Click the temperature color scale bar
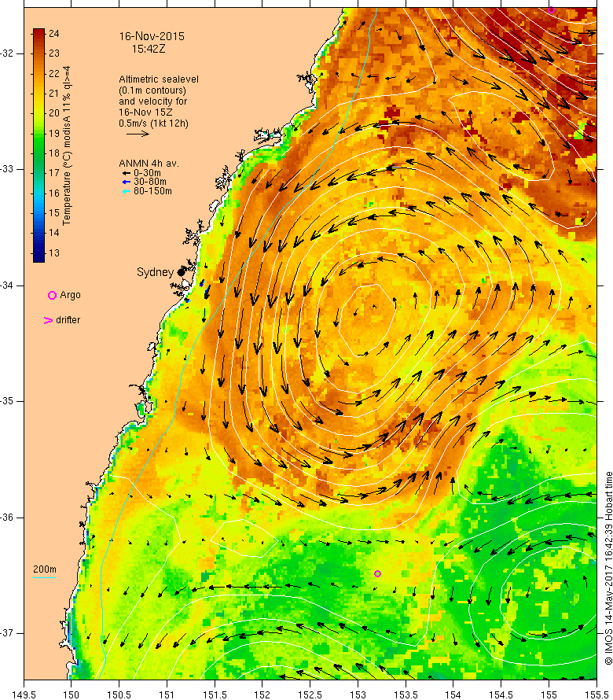This screenshot has height=700, width=613. [x=39, y=146]
